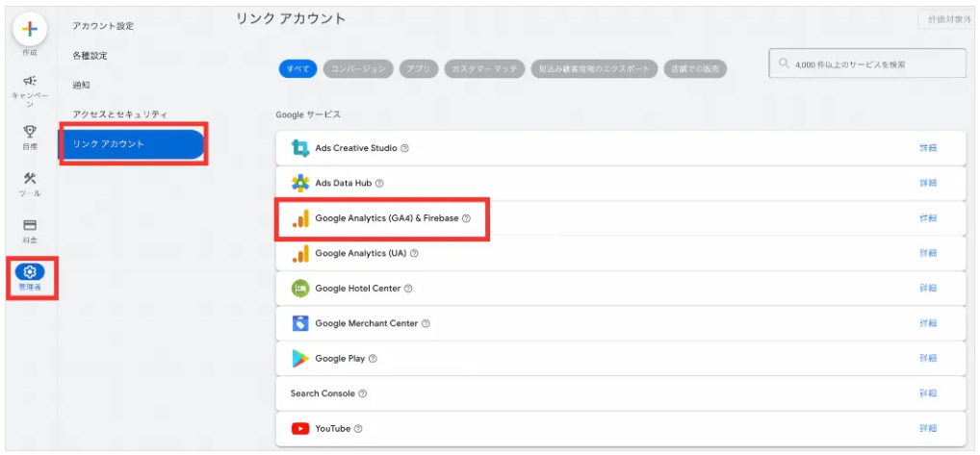Image resolution: width=980 pixels, height=455 pixels.
Task: Click 詳細 link for Google Merchant Center
Action: pyautogui.click(x=927, y=323)
